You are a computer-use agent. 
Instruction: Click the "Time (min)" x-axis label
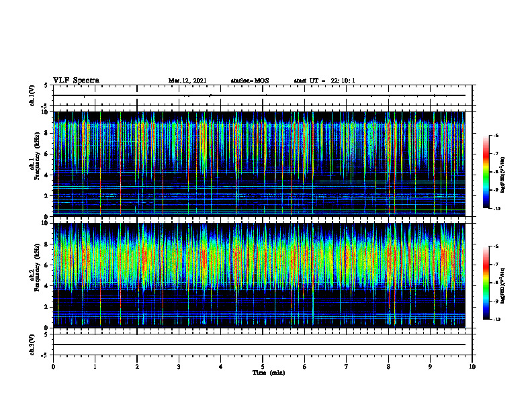[x=269, y=373]
